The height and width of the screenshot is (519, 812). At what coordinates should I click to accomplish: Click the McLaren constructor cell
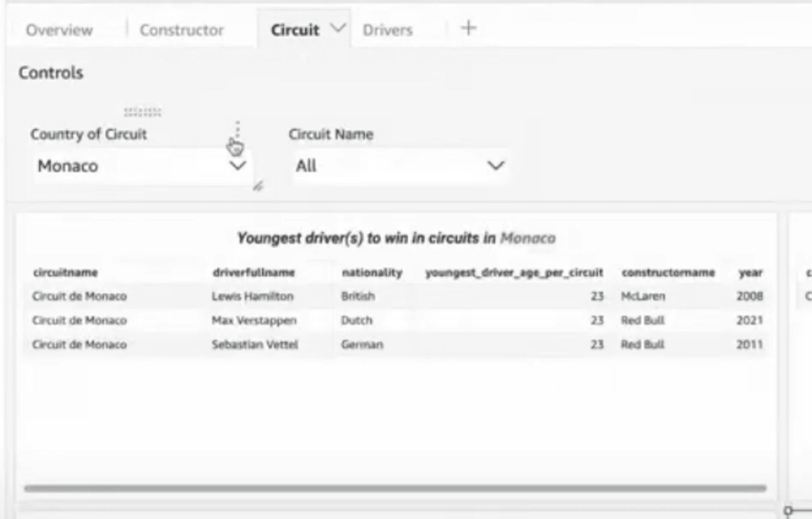(643, 296)
